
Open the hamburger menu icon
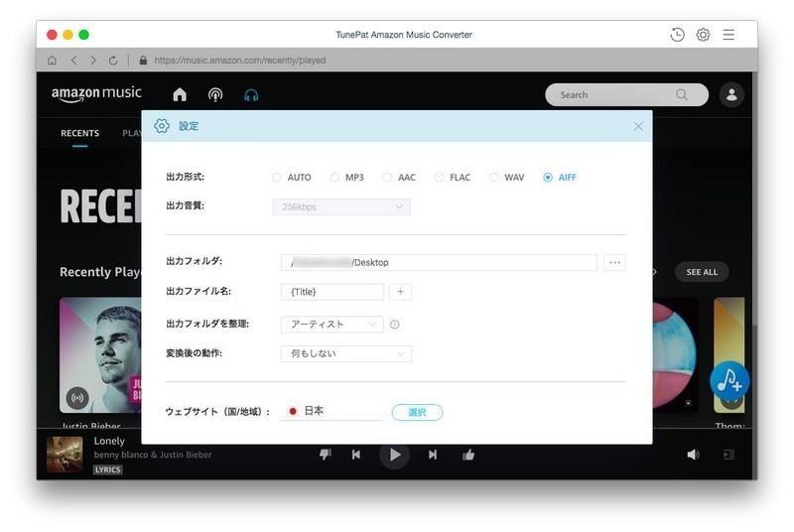click(x=728, y=35)
